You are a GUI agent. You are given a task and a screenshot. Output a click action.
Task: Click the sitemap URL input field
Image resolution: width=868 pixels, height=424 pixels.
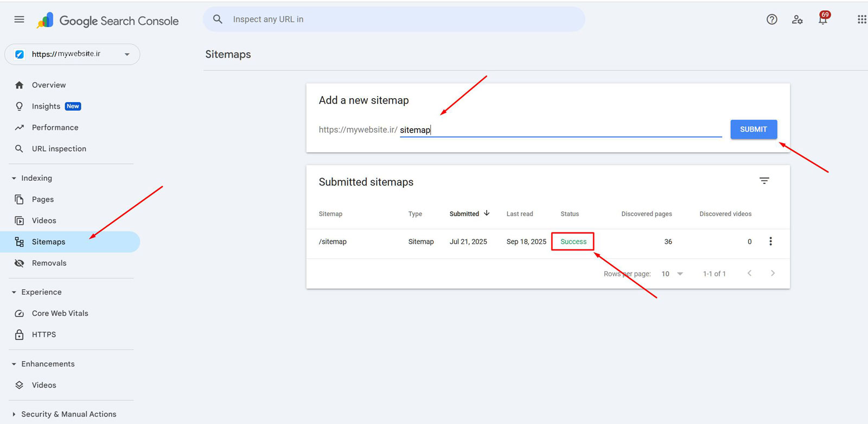point(560,130)
